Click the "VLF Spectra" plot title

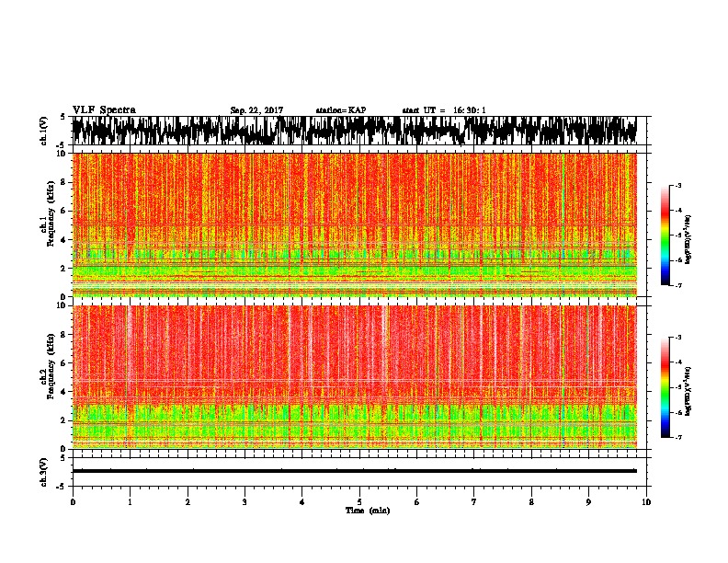(x=104, y=110)
